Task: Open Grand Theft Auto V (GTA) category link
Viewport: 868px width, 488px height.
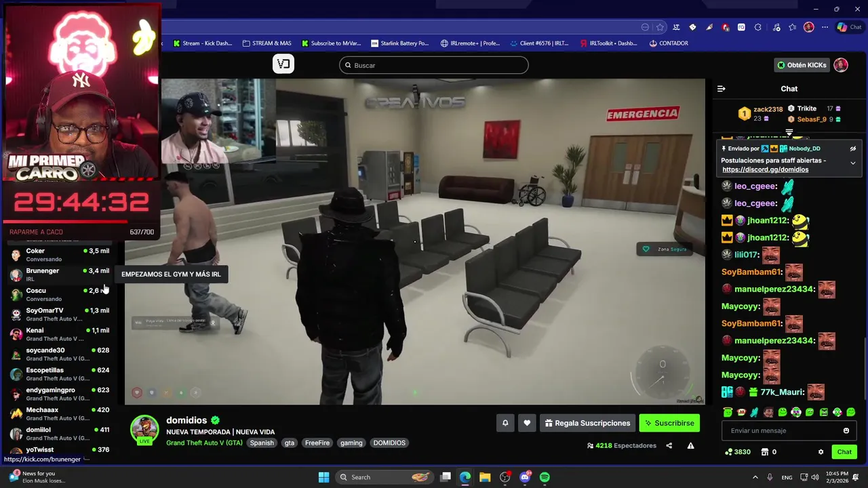Action: [204, 443]
